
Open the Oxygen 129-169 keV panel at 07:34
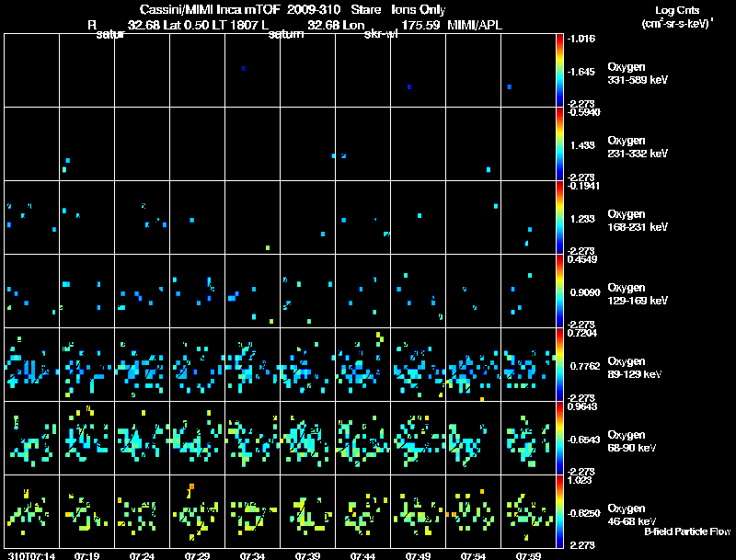[x=252, y=291]
